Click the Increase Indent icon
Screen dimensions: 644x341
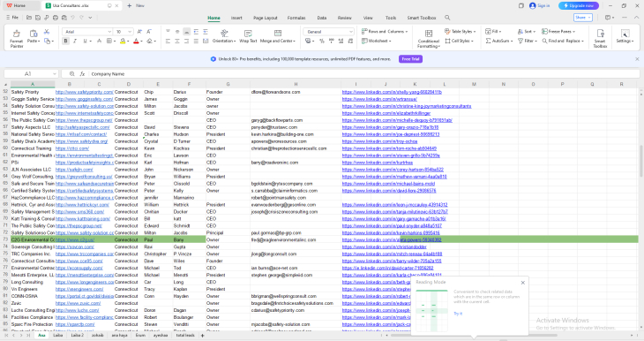click(206, 32)
